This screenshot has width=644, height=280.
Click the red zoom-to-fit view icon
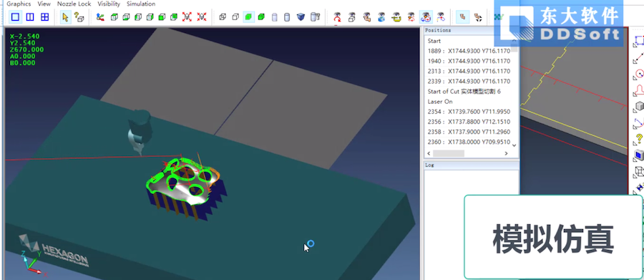coord(187,17)
